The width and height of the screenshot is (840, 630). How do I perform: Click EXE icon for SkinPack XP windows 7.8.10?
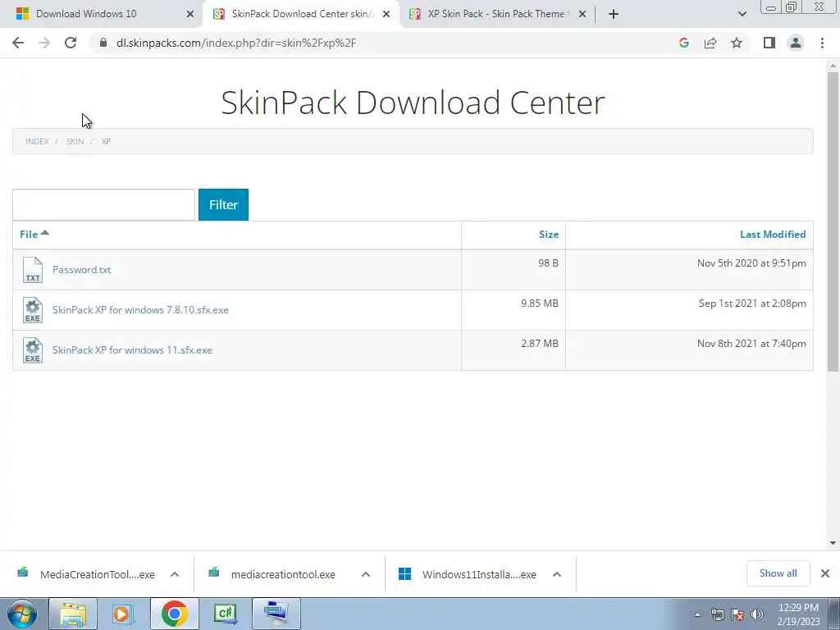(33, 309)
